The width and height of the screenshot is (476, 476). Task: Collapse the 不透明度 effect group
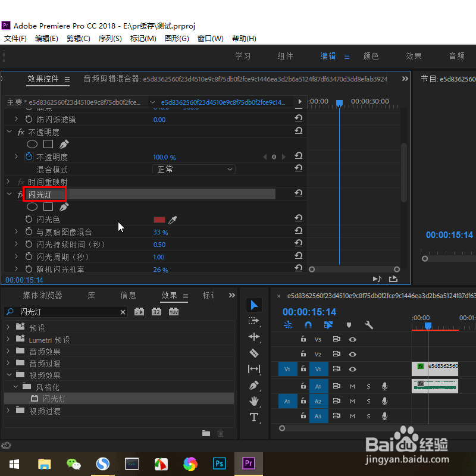(x=9, y=131)
